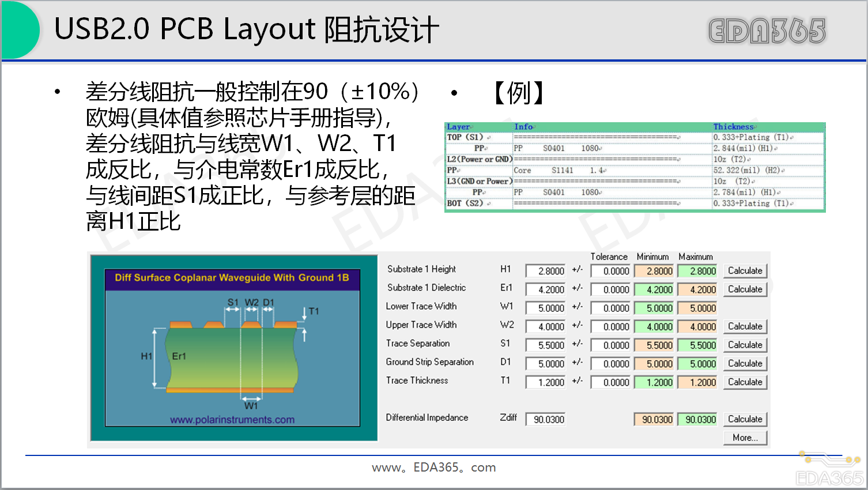Select the H1 value field 2.8000
The image size is (868, 490).
pos(545,271)
